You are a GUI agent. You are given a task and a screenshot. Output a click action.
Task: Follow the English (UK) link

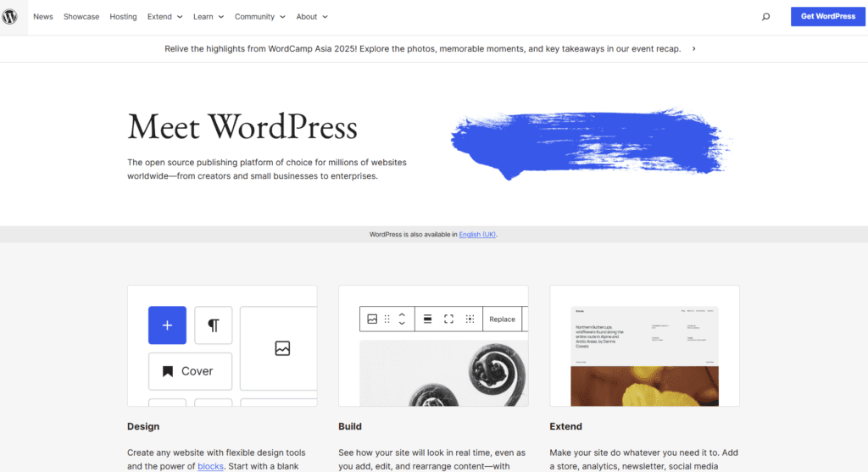coord(477,235)
